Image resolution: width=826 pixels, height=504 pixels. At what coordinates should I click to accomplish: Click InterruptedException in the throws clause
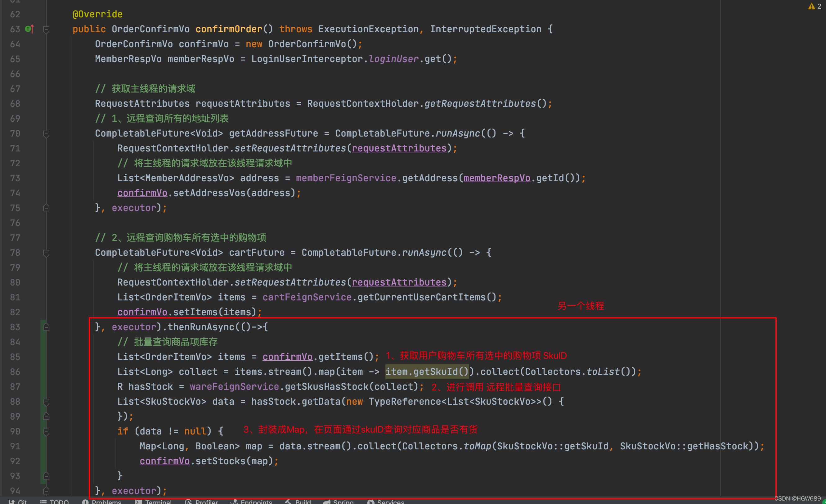[x=486, y=29]
